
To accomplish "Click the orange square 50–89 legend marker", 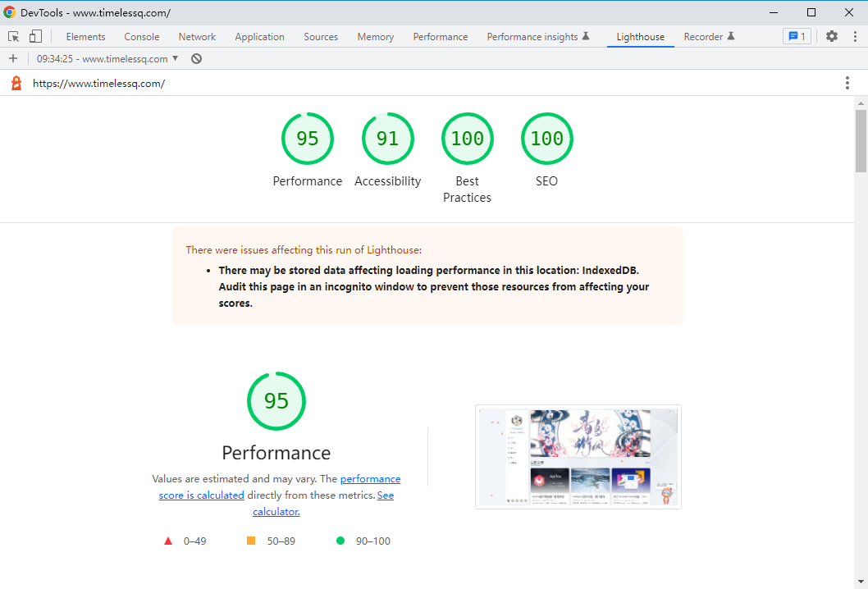I will 251,541.
